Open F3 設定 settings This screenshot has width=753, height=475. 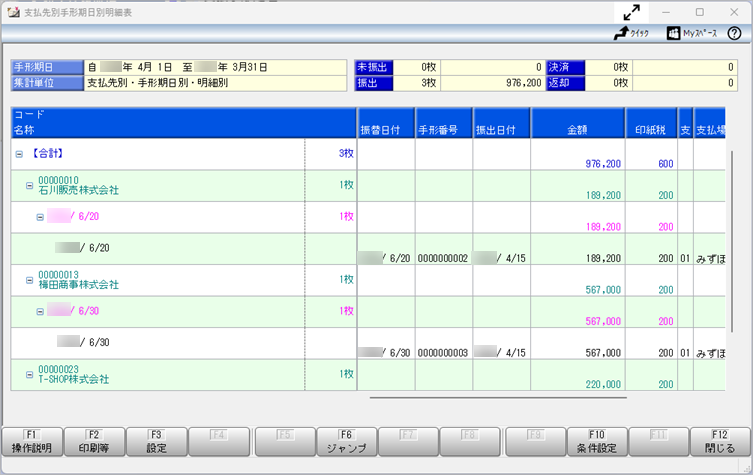click(x=156, y=441)
